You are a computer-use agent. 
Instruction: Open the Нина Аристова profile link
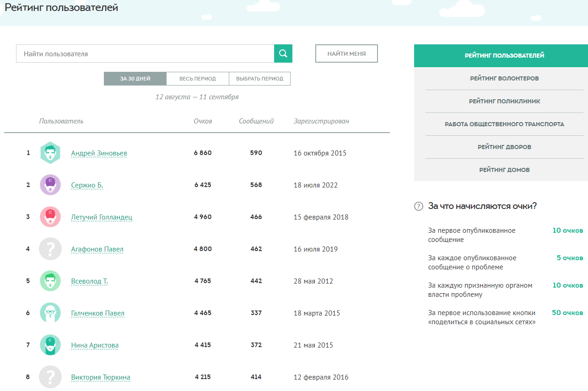pos(95,345)
